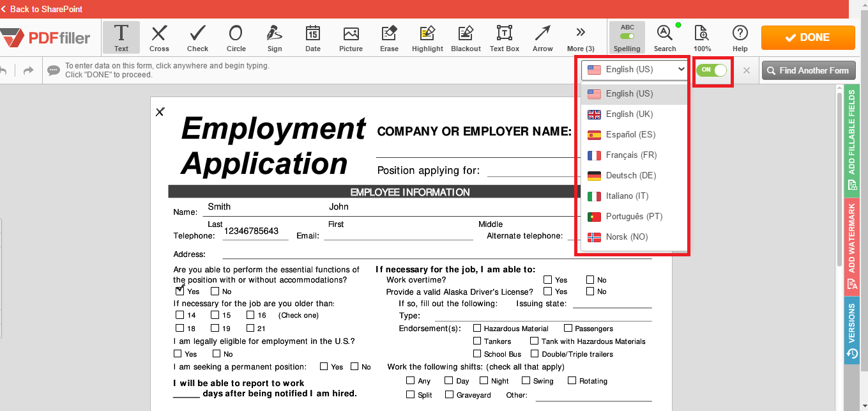
Task: Select the Text tool
Action: click(121, 38)
